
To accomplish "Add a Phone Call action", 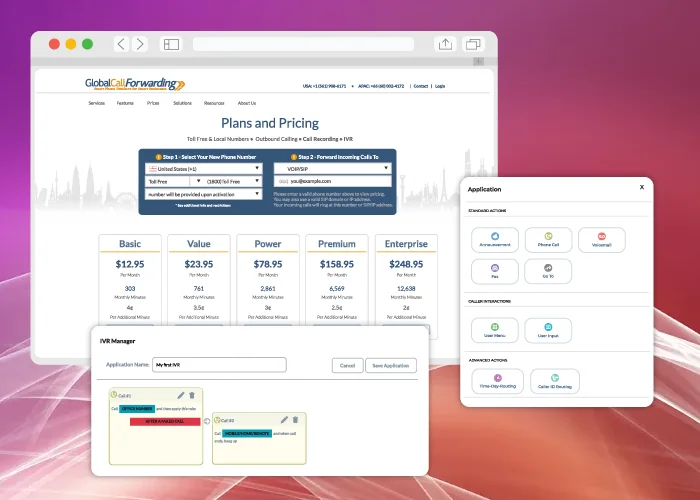I will tap(548, 239).
